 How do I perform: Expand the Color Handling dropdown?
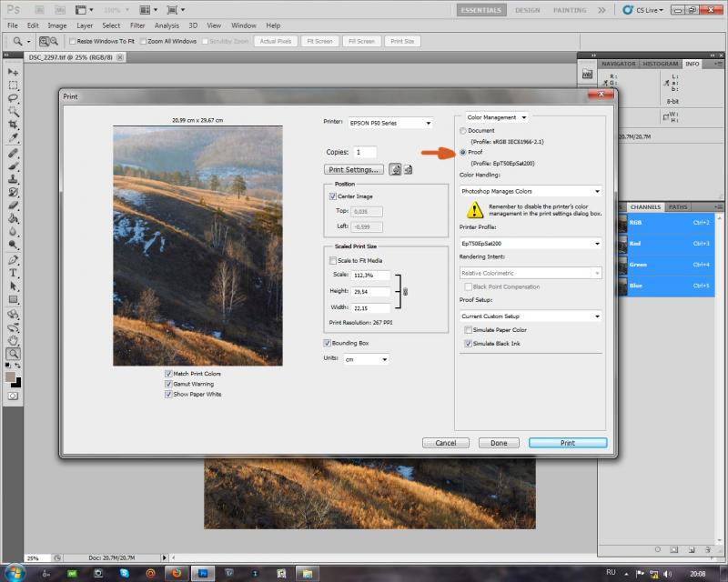pos(531,191)
